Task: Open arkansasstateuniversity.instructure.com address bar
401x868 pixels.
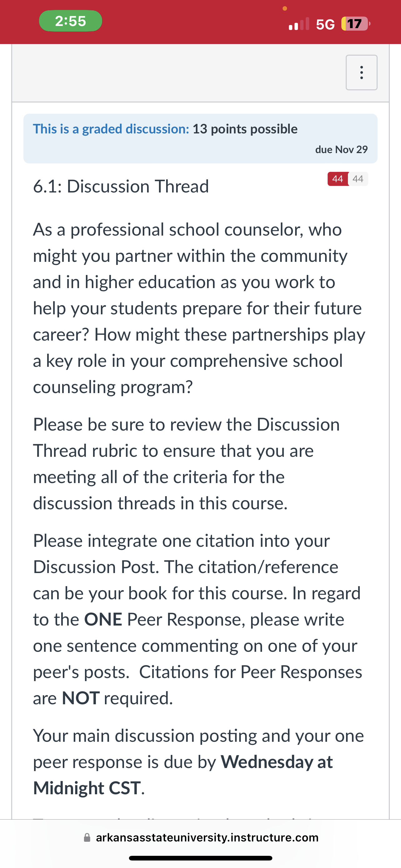Action: tap(201, 837)
